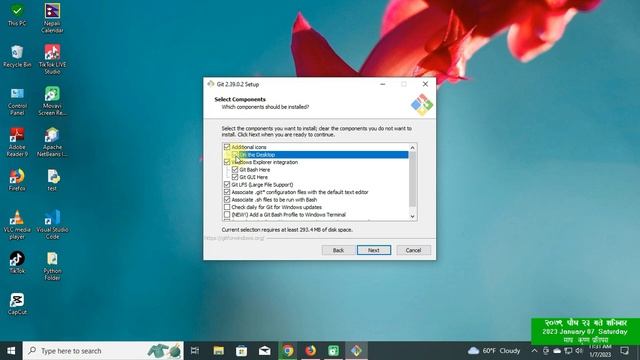Open Mail app from taskbar
The image size is (640, 360).
264,351
